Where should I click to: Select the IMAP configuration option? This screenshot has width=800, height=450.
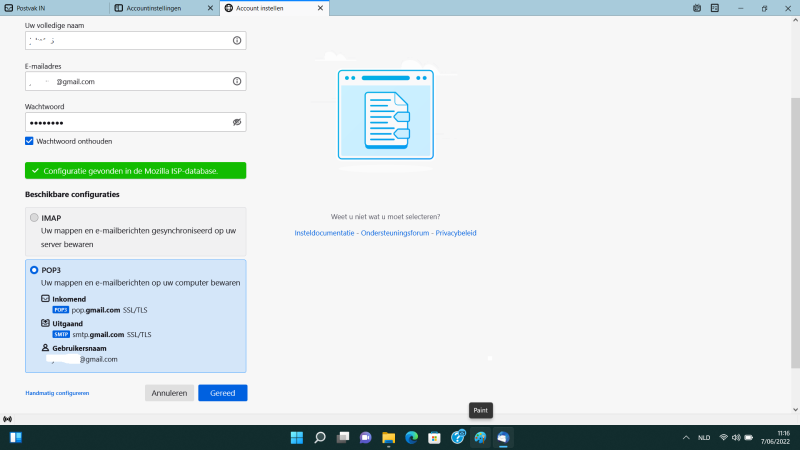(x=34, y=218)
